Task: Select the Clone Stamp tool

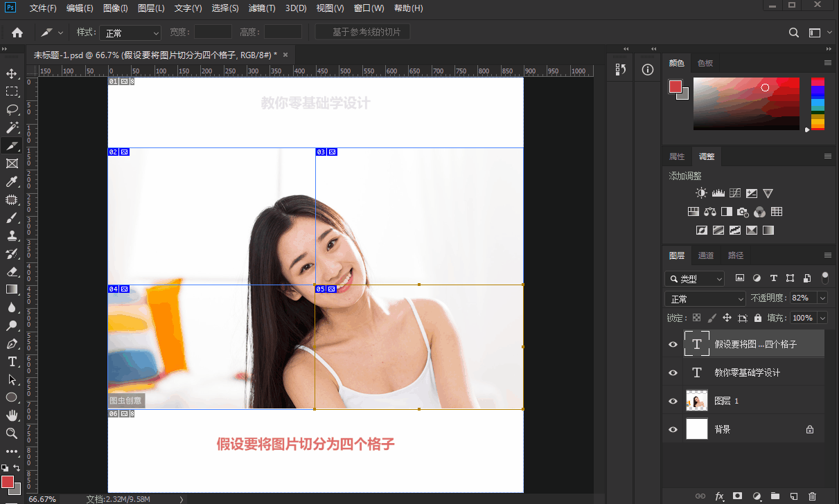Action: pyautogui.click(x=12, y=235)
